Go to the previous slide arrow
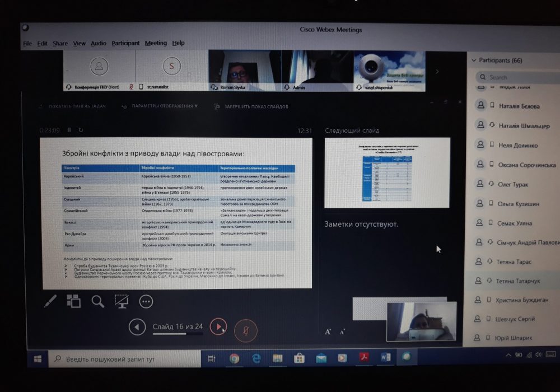The height and width of the screenshot is (392, 560). (137, 326)
